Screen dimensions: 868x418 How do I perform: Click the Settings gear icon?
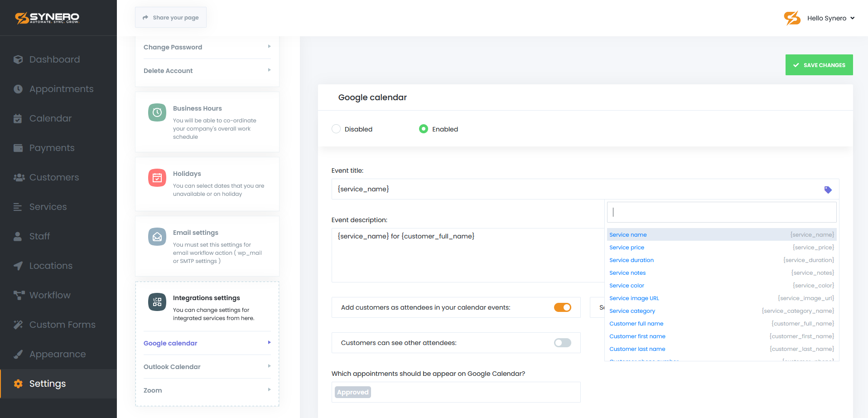[18, 384]
